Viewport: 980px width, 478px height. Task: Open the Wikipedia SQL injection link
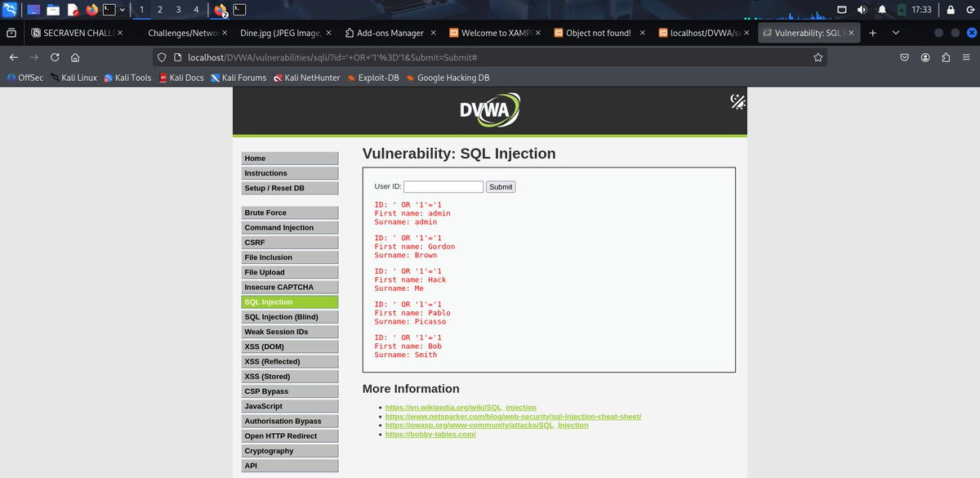[461, 407]
